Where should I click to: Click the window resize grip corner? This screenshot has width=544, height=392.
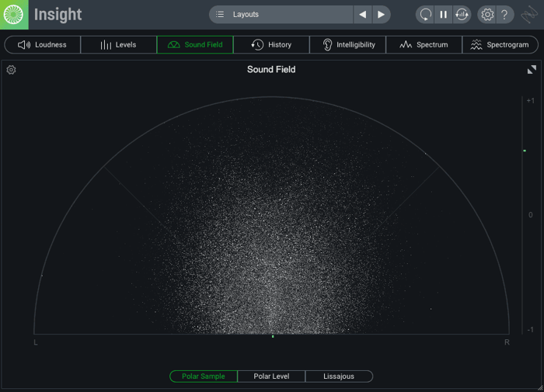[540, 389]
